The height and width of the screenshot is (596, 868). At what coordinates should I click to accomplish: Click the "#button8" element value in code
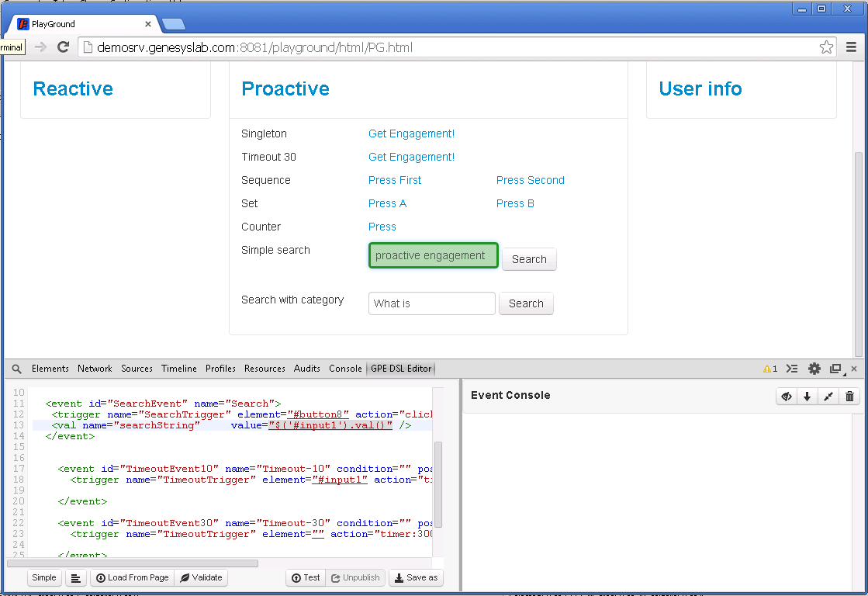pyautogui.click(x=318, y=414)
